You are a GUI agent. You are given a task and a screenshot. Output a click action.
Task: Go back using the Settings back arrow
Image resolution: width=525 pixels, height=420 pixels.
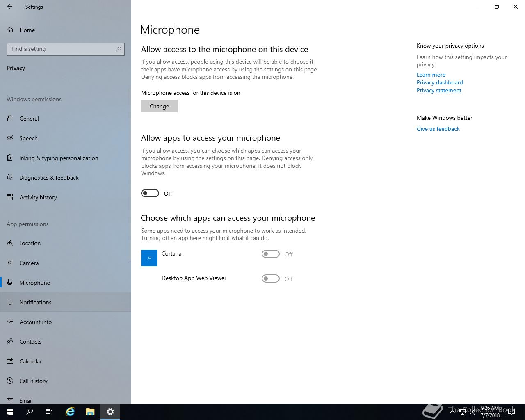tap(10, 7)
